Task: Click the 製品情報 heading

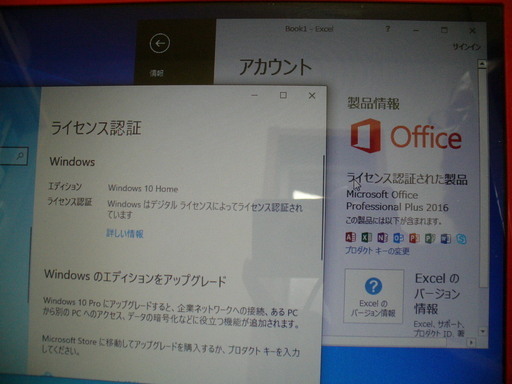Action: coord(373,103)
